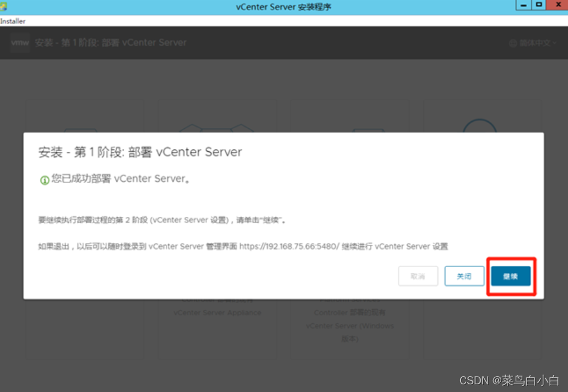Viewport: 568px width, 392px height.
Task: Click the dialog title 安装 - 第 1 阶段: 部署 vCenter Server
Action: 140,152
